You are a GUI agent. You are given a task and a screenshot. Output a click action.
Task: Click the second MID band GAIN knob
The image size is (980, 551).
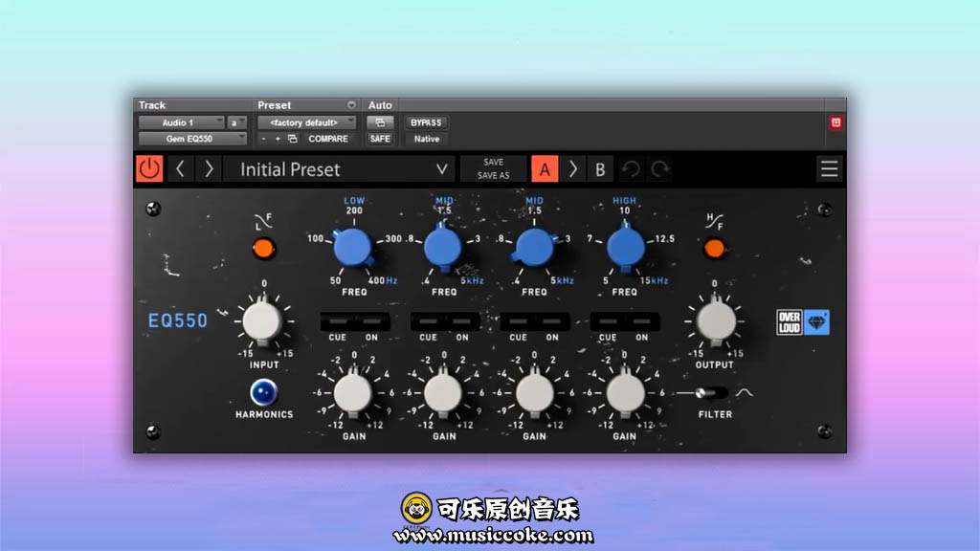[534, 394]
